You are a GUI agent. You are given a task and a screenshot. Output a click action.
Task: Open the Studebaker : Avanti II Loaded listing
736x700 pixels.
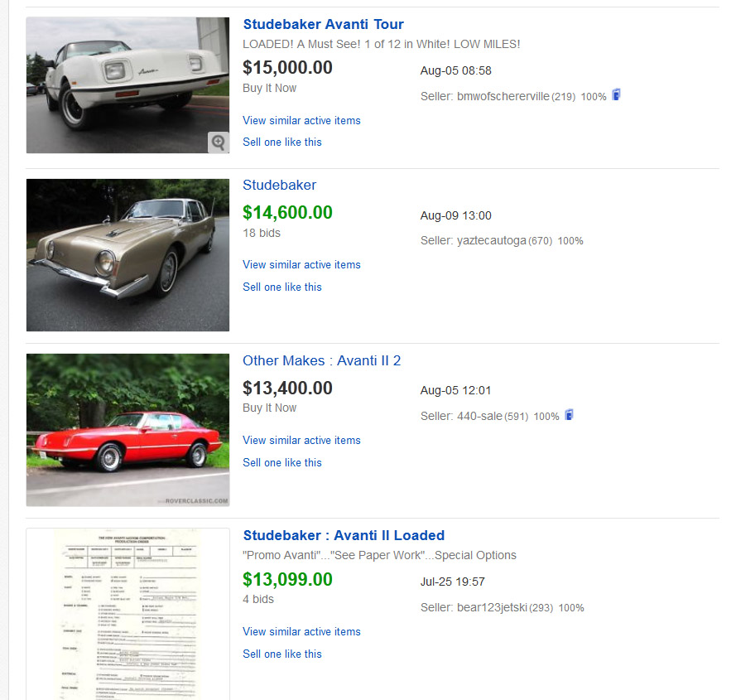point(343,535)
